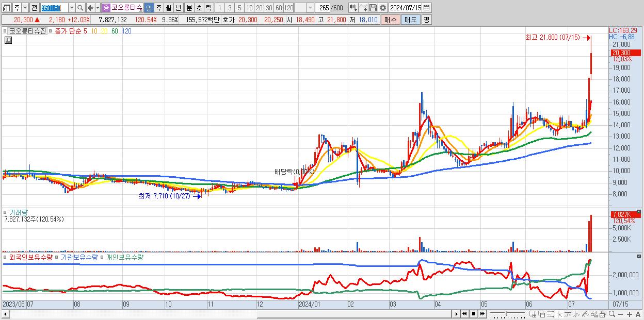Choose interval 1 button

tap(220, 8)
